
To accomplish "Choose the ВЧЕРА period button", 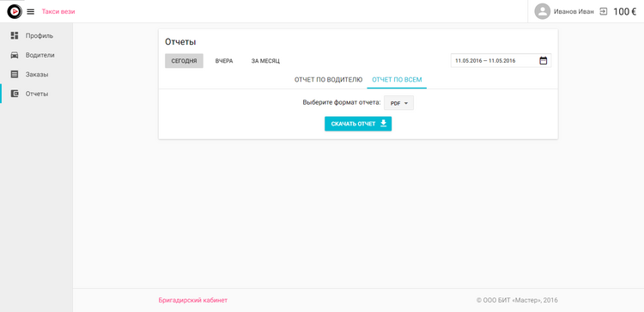I will click(224, 61).
